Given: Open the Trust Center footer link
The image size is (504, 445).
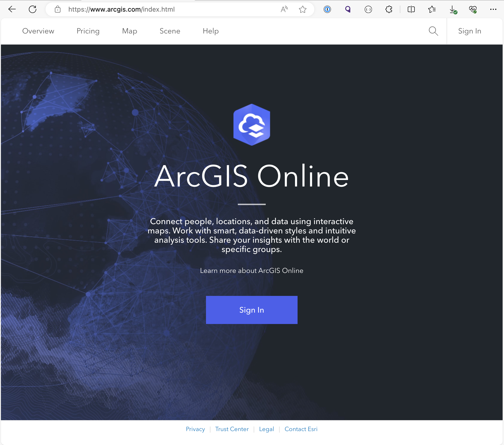Looking at the screenshot, I should point(232,429).
